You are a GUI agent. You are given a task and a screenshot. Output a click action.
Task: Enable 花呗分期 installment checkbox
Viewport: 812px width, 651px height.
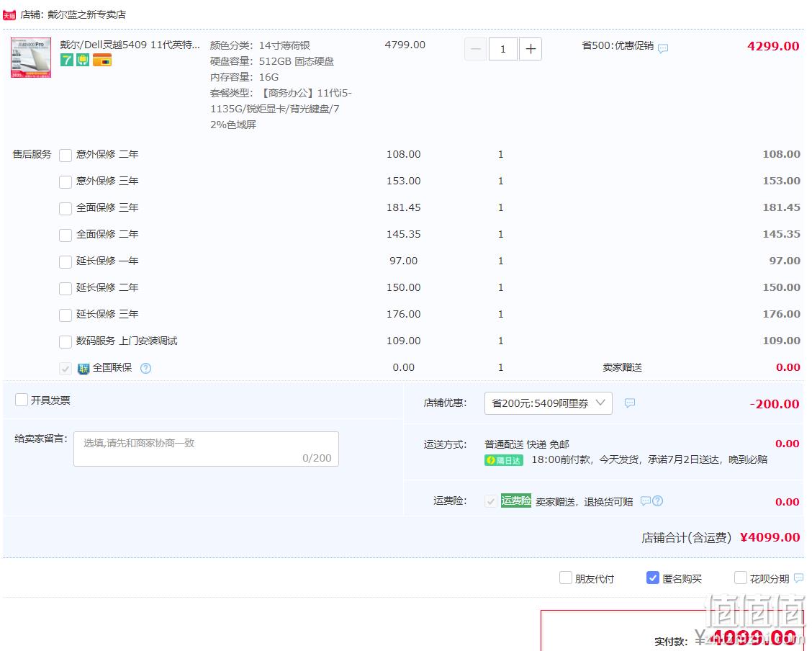(741, 578)
